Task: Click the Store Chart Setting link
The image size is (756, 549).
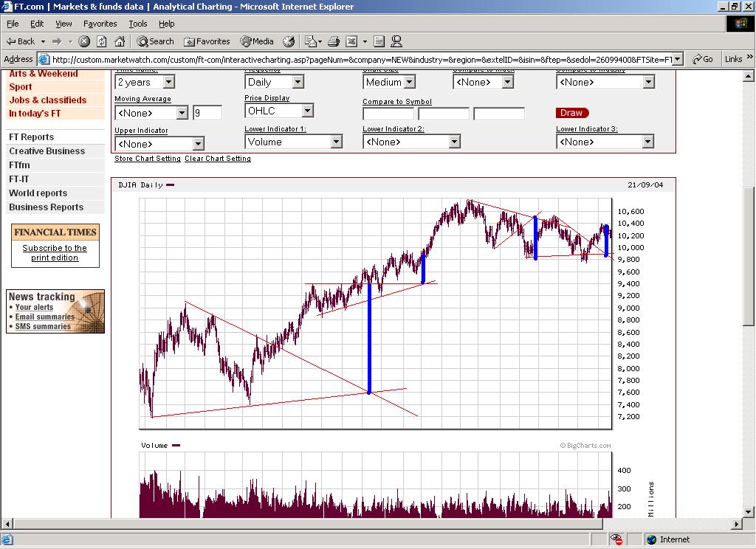Action: coord(148,158)
